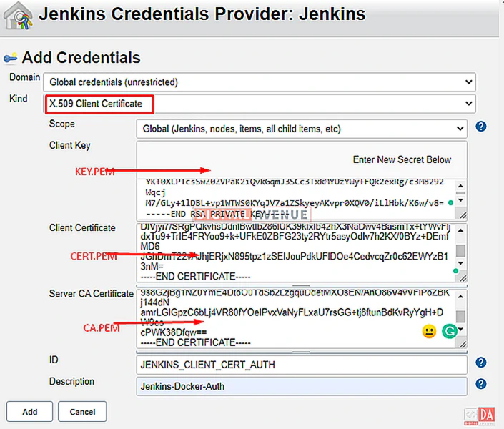Click the Jenkins Credentials Provider house icon
504x429 pixels.
19,16
